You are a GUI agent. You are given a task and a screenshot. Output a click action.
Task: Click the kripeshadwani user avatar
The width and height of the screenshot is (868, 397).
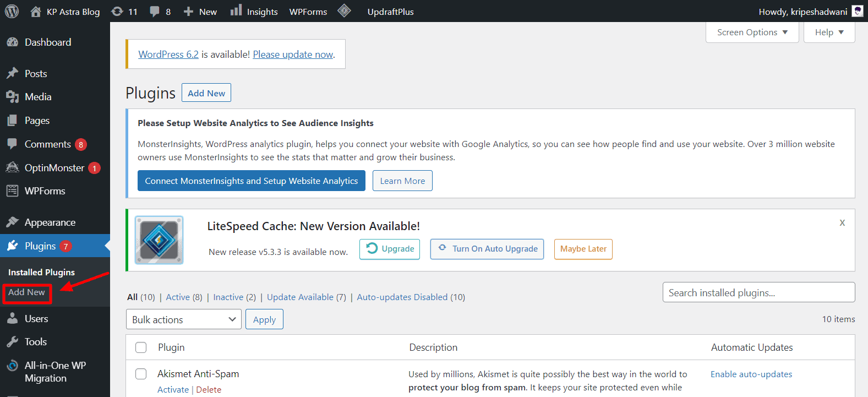coord(858,11)
